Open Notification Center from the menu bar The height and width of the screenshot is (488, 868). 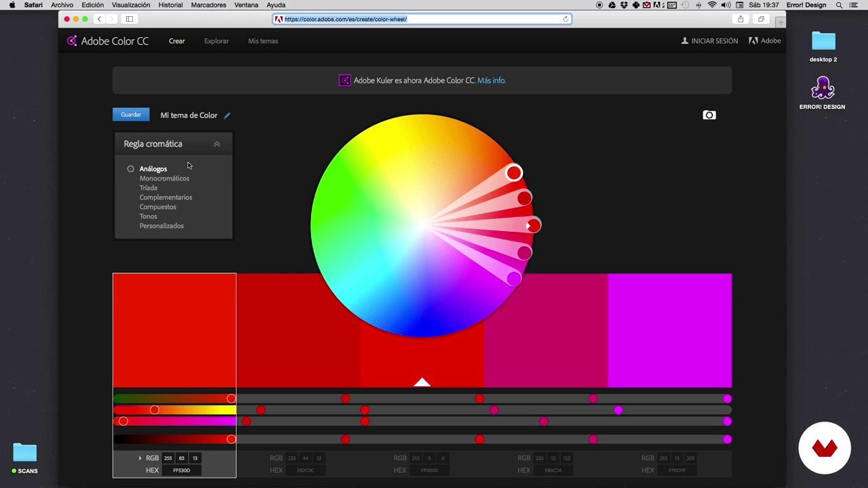coord(854,5)
